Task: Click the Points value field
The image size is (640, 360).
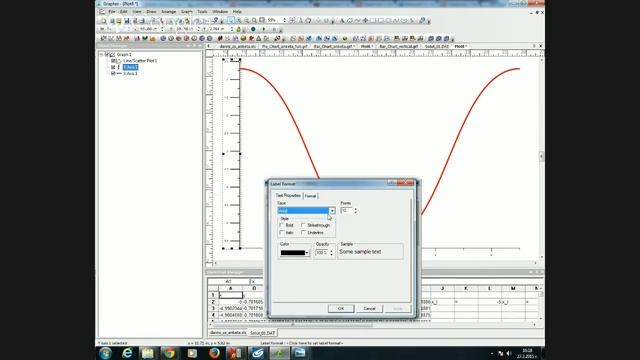Action: pos(347,211)
